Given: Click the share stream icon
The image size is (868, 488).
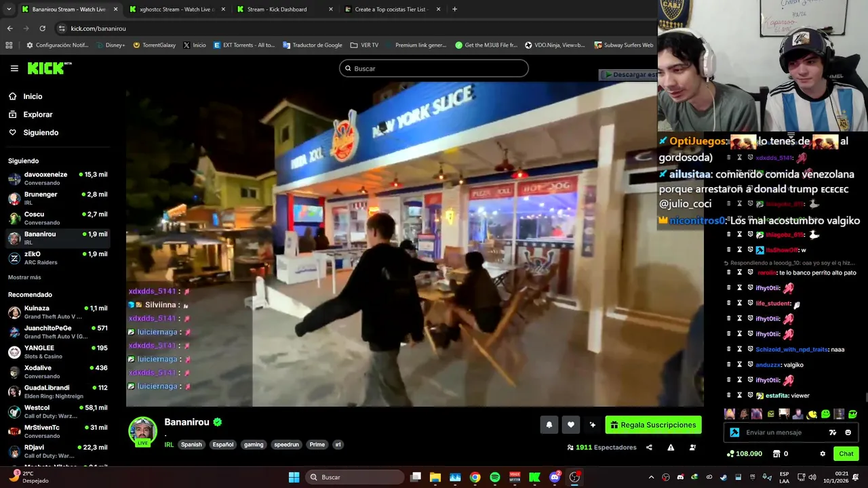Looking at the screenshot, I should 649,447.
